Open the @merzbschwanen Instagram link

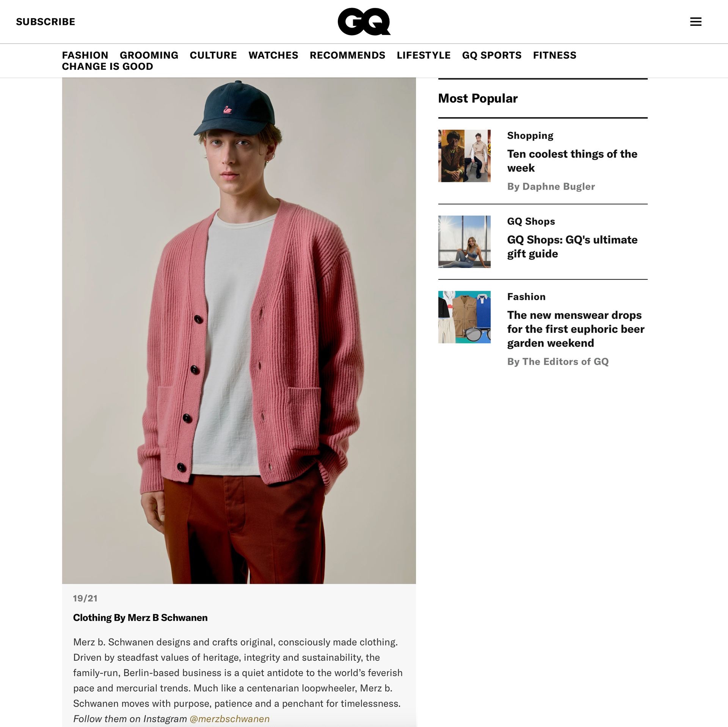click(229, 719)
